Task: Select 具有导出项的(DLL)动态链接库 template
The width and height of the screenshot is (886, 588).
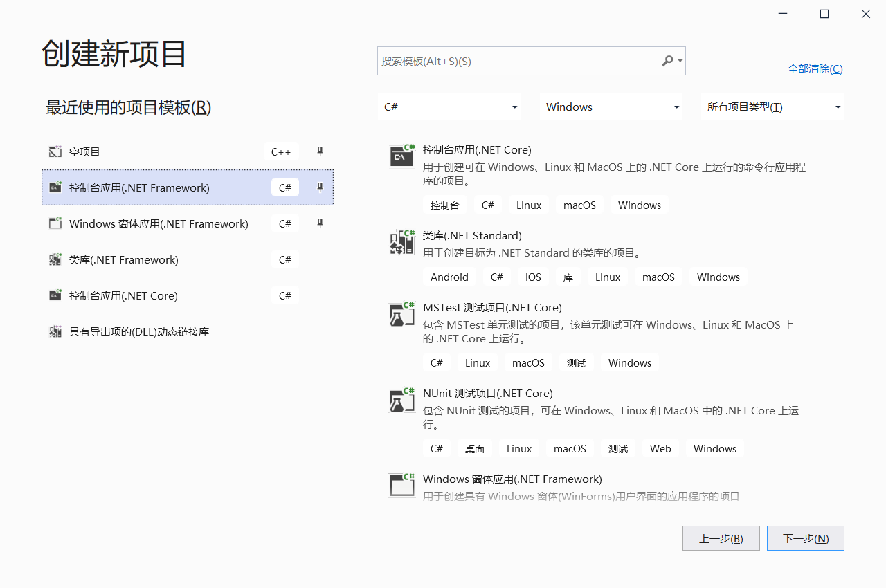Action: click(188, 331)
